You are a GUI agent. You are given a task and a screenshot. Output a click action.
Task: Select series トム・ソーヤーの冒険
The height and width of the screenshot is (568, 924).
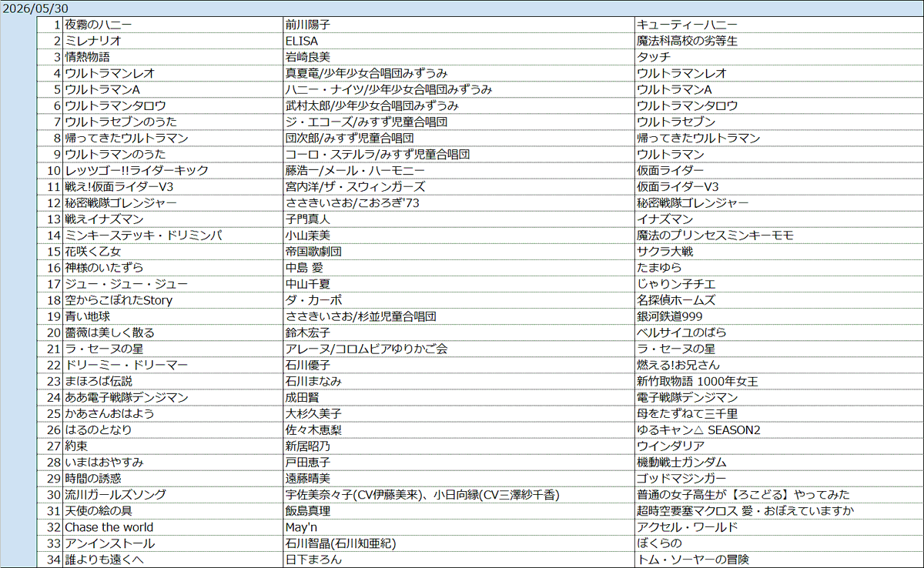coord(693,558)
